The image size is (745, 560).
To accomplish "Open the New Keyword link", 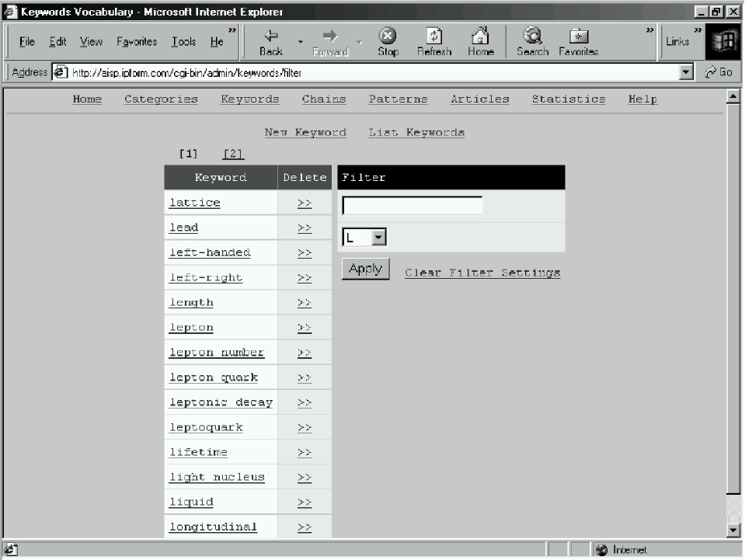I will pos(305,133).
